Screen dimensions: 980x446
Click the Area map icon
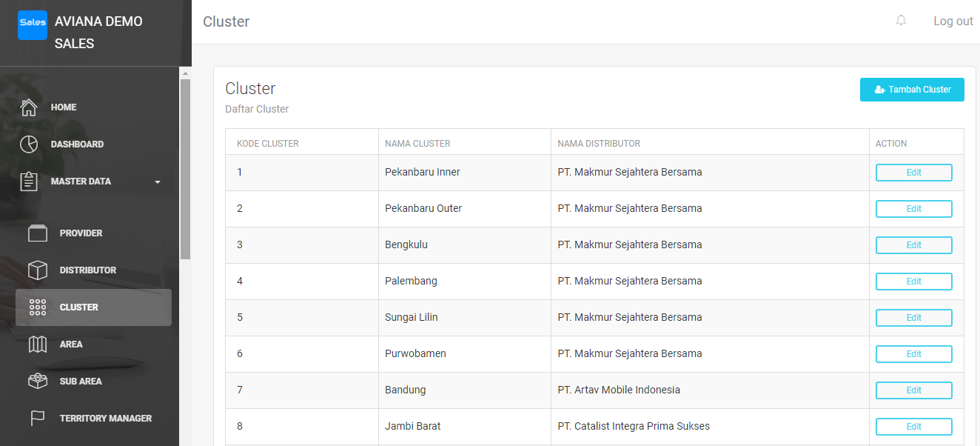pyautogui.click(x=38, y=345)
